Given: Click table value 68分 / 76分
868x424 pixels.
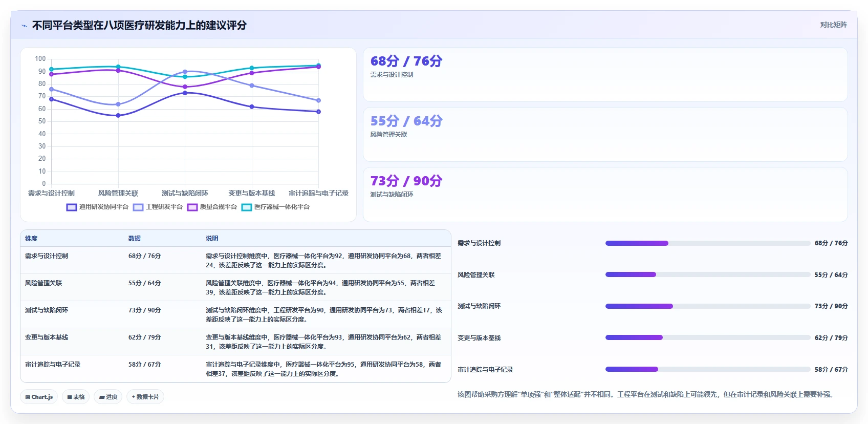Looking at the screenshot, I should (x=145, y=256).
